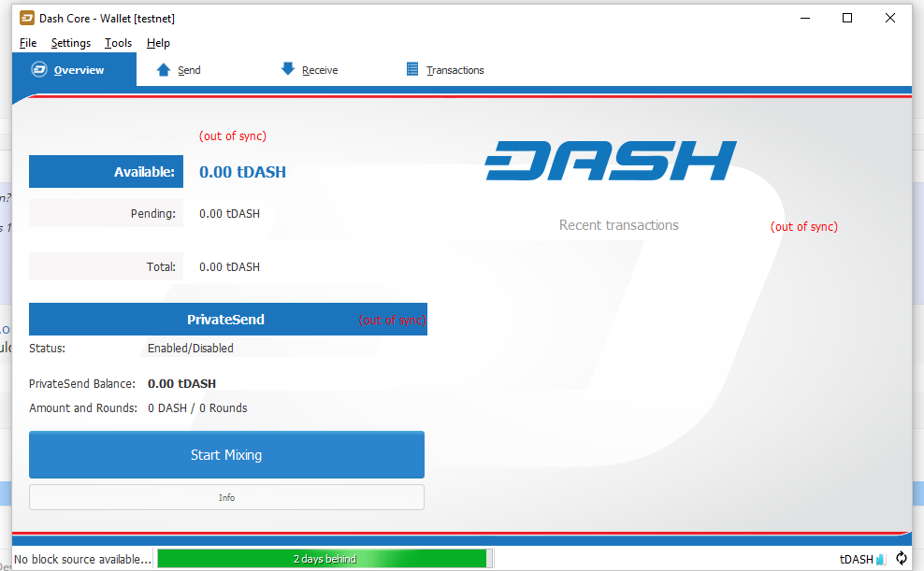Minimize the Dash Core wallet window
This screenshot has height=571, width=924.
pos(805,19)
